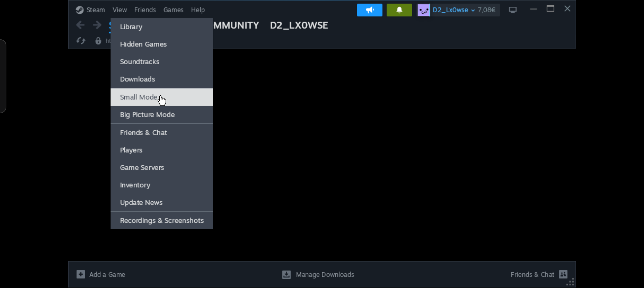Click the D2_Lx0wse avatar image
This screenshot has height=288, width=644.
(424, 10)
